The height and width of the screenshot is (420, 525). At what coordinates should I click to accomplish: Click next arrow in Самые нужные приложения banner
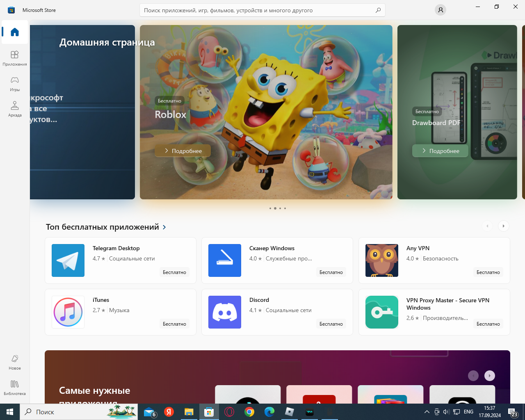coord(490,376)
